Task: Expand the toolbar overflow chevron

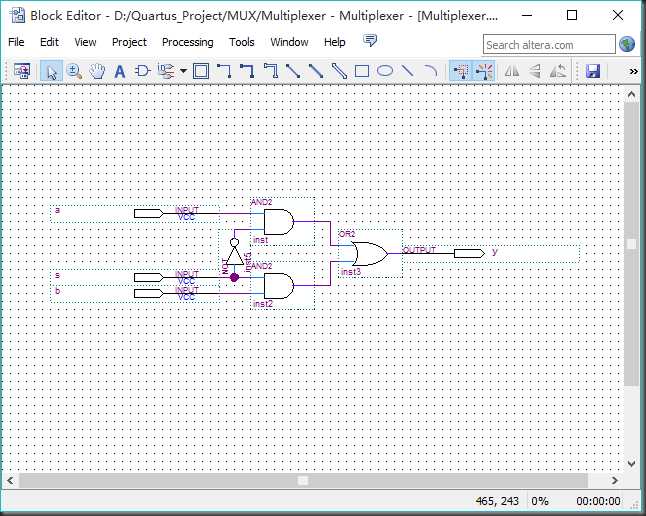Action: coord(634,72)
